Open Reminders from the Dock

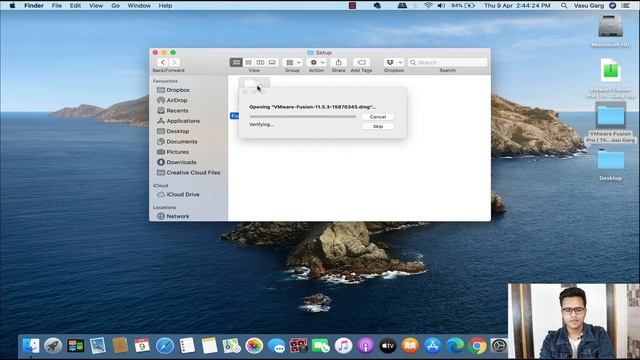(187, 346)
